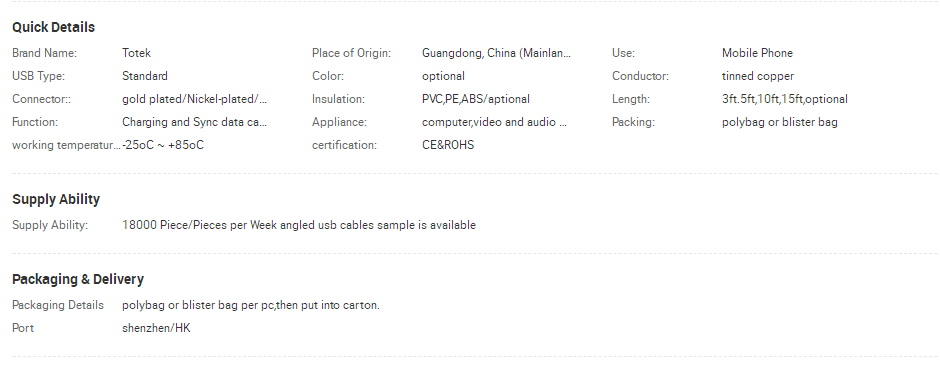The image size is (940, 367).
Task: Select the polybag or blister bag packing value
Action: click(779, 122)
